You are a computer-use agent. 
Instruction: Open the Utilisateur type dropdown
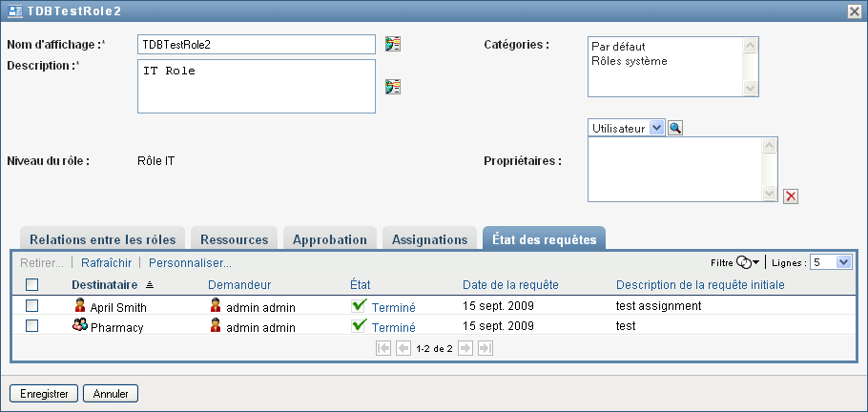[656, 129]
